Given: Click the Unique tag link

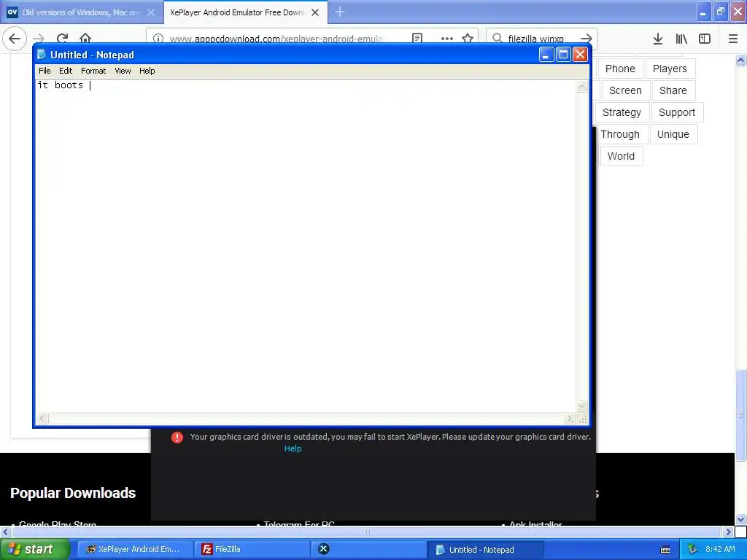Looking at the screenshot, I should point(673,134).
